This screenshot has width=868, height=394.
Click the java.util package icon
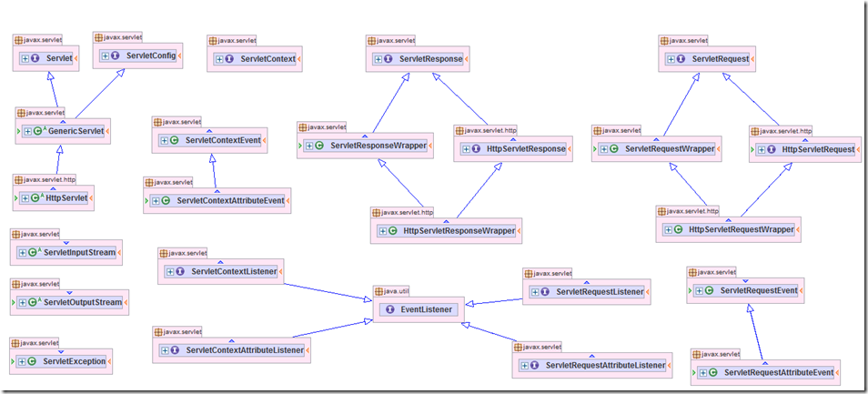tap(379, 291)
